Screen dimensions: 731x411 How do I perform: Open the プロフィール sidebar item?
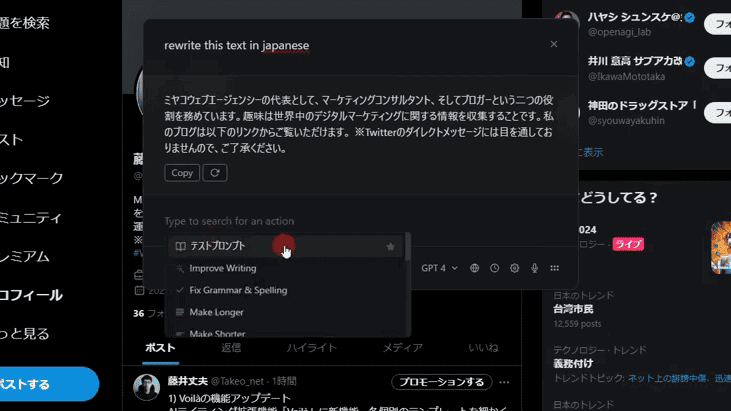coord(31,295)
